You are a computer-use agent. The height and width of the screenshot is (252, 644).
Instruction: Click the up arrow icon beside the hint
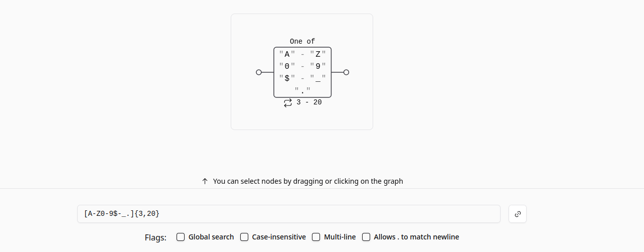[x=205, y=181]
